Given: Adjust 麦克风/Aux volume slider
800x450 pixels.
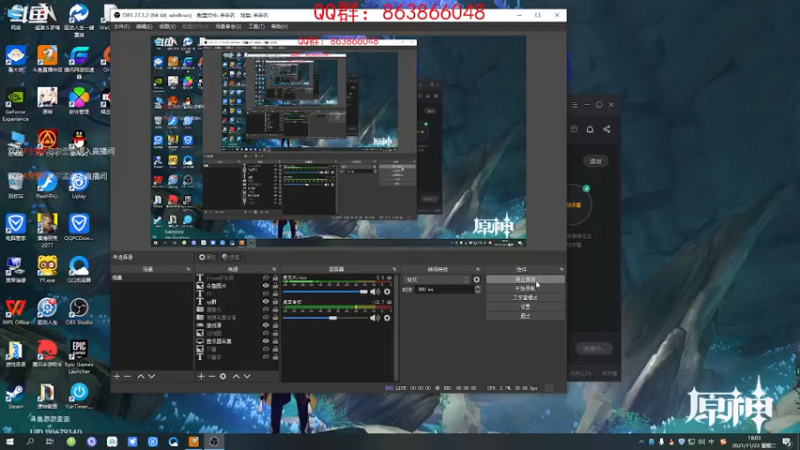Looking at the screenshot, I should (x=325, y=291).
